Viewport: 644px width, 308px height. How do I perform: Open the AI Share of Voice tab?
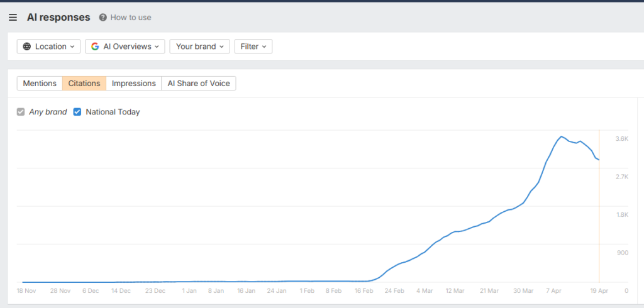pyautogui.click(x=198, y=84)
